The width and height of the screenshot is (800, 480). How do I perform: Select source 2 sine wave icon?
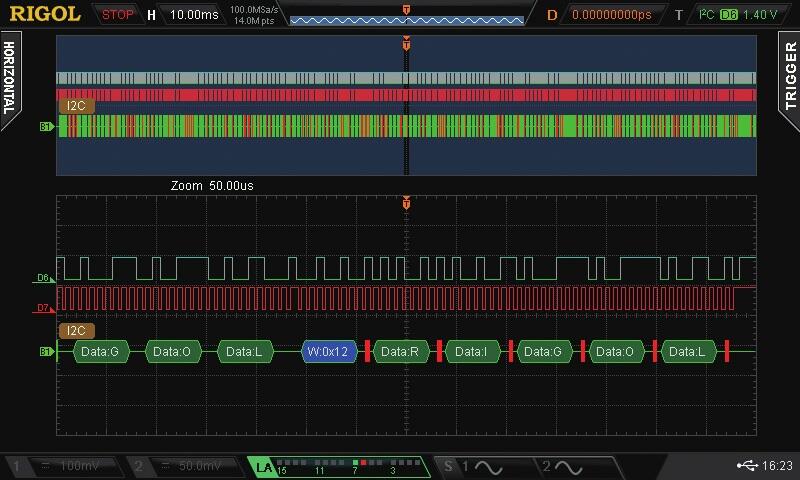pos(562,467)
